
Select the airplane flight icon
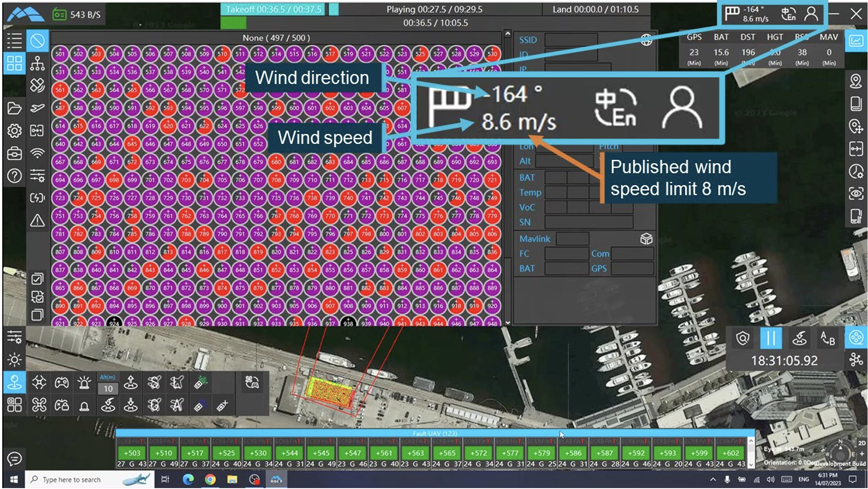click(38, 108)
